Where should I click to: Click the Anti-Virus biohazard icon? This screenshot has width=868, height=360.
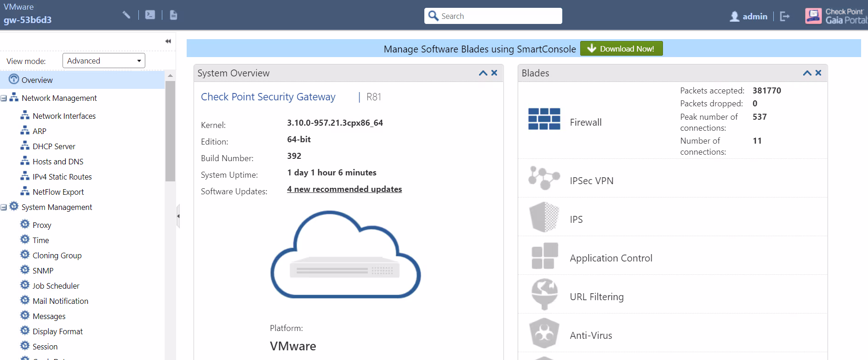pyautogui.click(x=544, y=333)
